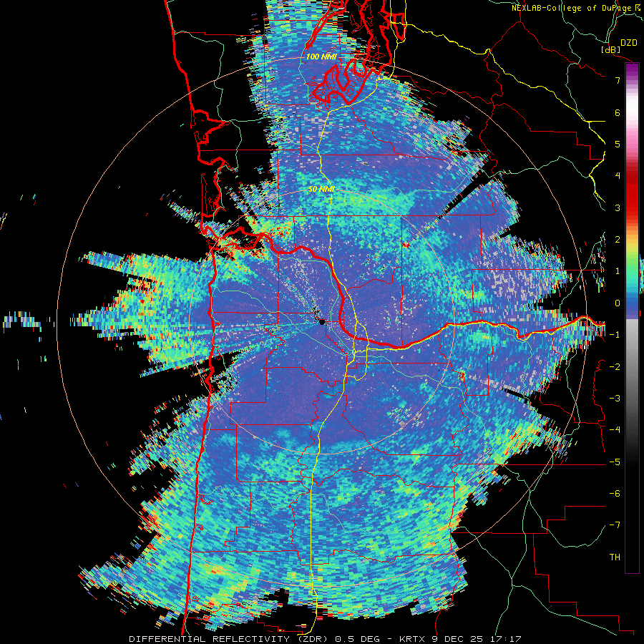Image resolution: width=644 pixels, height=644 pixels.
Task: Select the -6 value on the scale
Action: click(615, 494)
